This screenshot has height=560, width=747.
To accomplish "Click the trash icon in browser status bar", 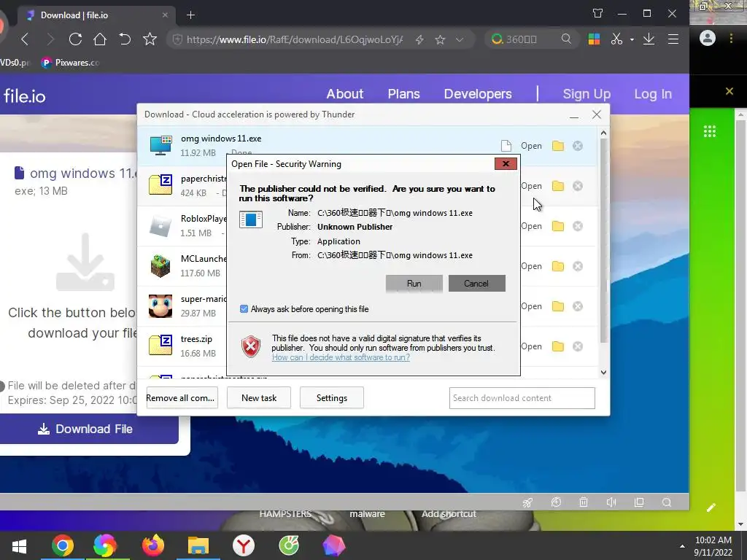I will click(x=583, y=502).
